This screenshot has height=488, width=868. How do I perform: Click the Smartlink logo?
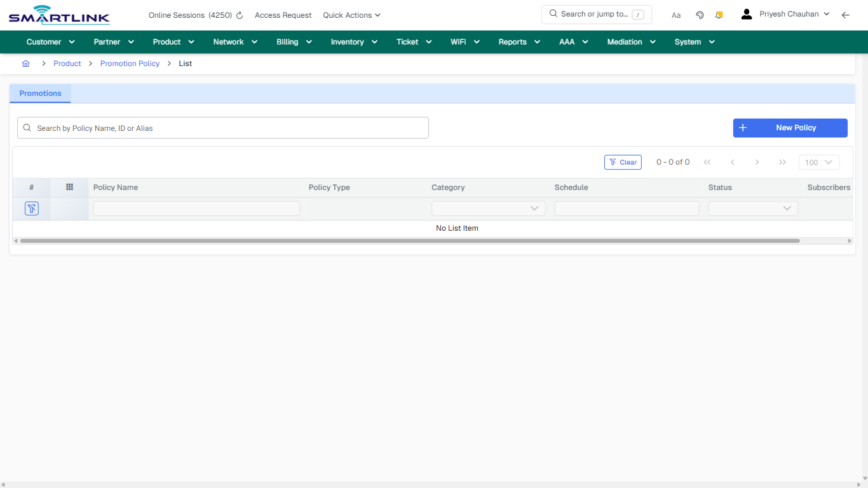[x=58, y=15]
